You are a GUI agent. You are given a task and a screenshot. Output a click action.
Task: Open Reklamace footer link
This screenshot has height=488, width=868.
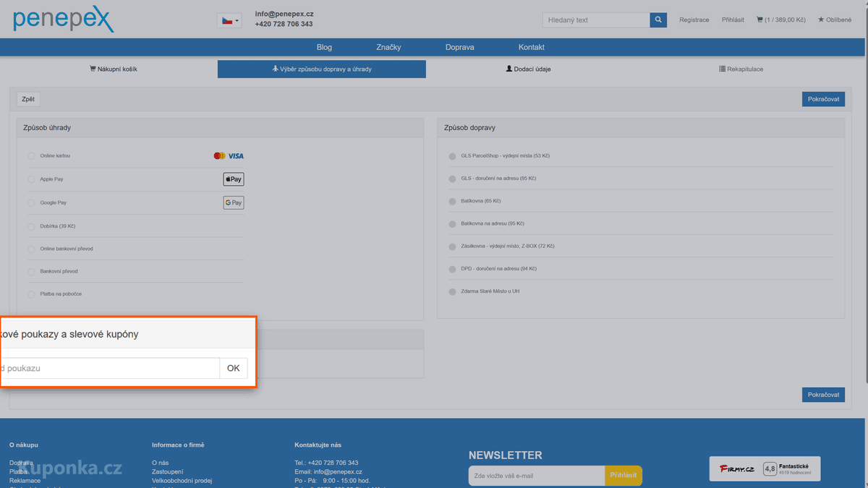pyautogui.click(x=25, y=480)
